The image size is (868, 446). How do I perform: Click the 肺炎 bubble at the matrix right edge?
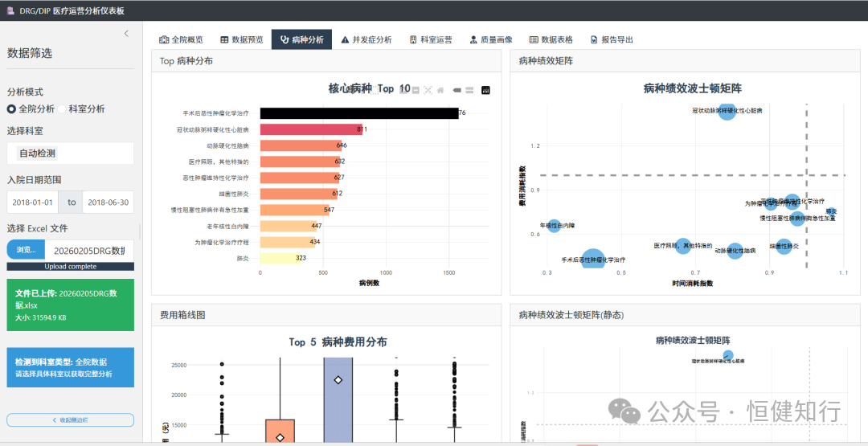click(832, 211)
